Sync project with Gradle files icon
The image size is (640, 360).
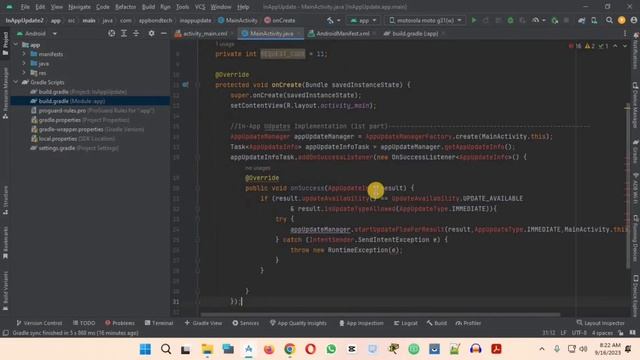[x=582, y=20]
